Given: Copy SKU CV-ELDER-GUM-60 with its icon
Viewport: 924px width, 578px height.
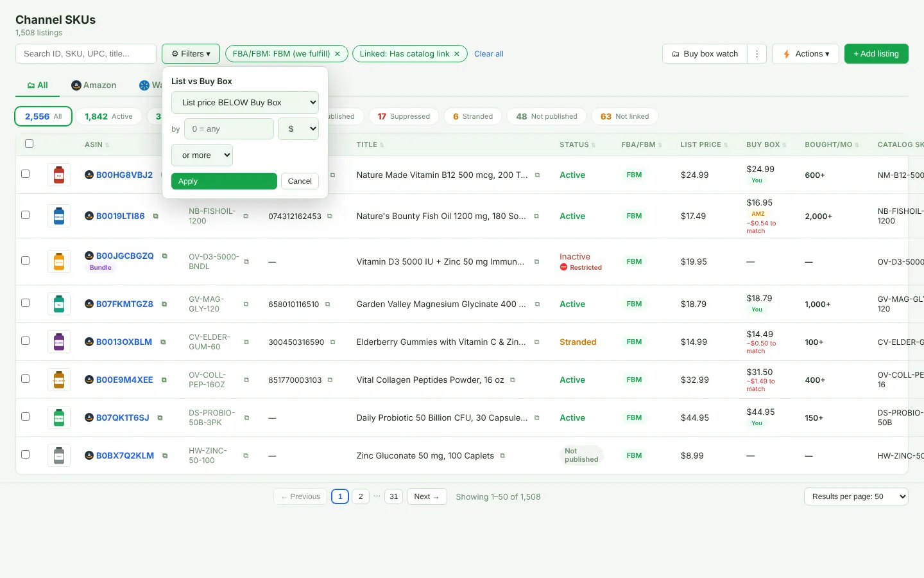Looking at the screenshot, I should click(246, 342).
